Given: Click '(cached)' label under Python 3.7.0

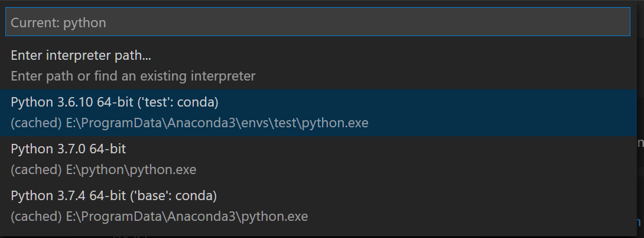Looking at the screenshot, I should (x=36, y=170).
